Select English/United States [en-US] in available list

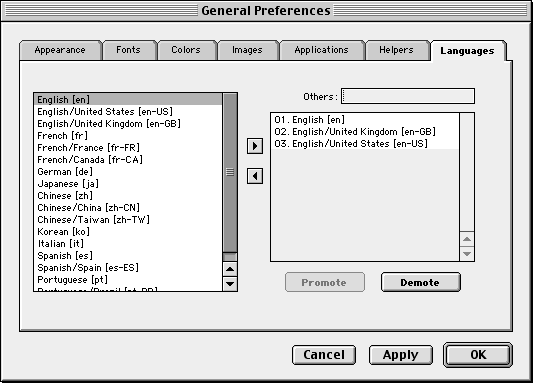click(128, 111)
